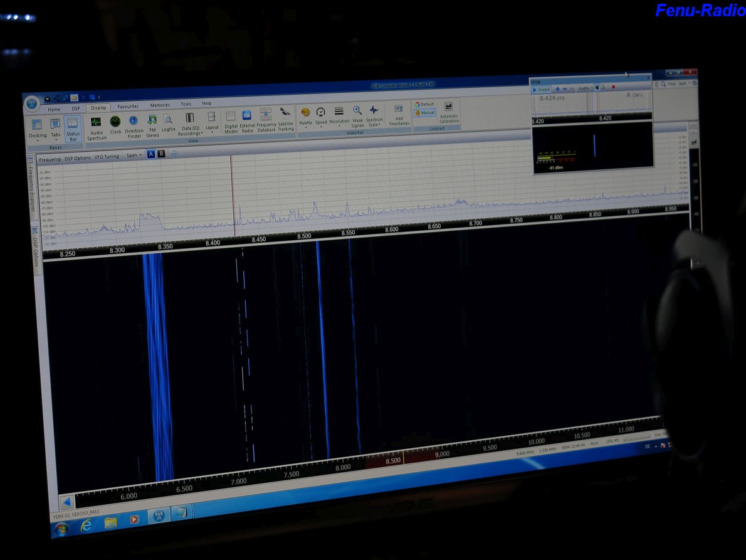
Task: Click the DSP Options side tab
Action: pos(36,252)
